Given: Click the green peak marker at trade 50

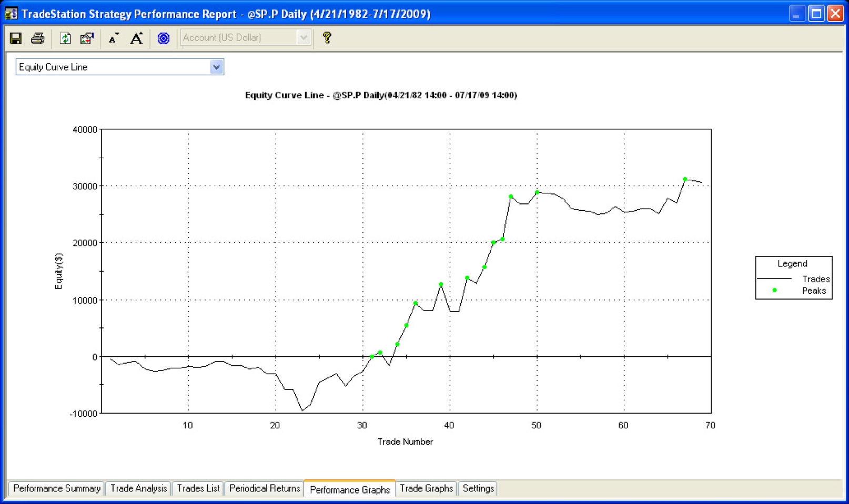Looking at the screenshot, I should point(537,192).
